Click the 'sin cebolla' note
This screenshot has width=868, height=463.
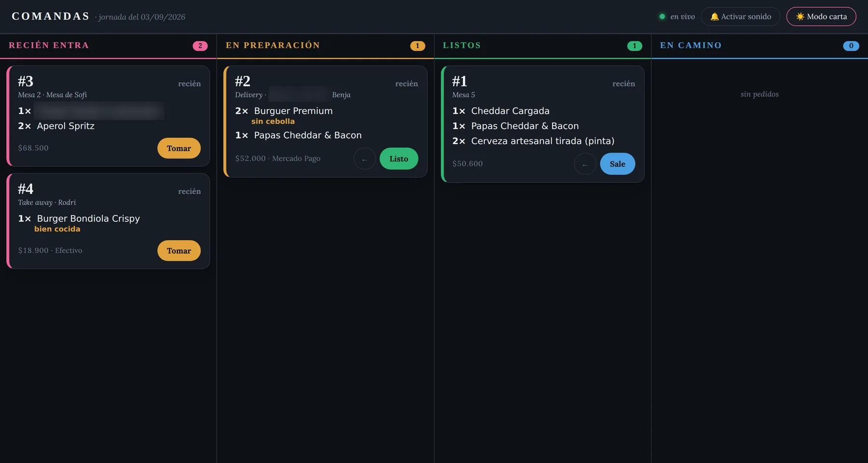click(x=273, y=122)
